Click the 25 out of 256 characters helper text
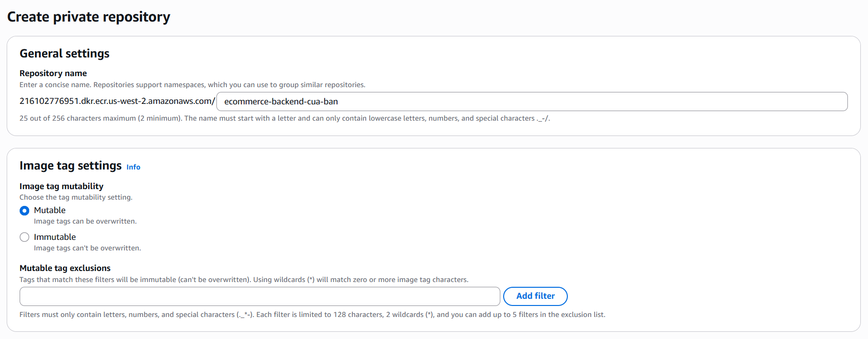 (x=285, y=118)
